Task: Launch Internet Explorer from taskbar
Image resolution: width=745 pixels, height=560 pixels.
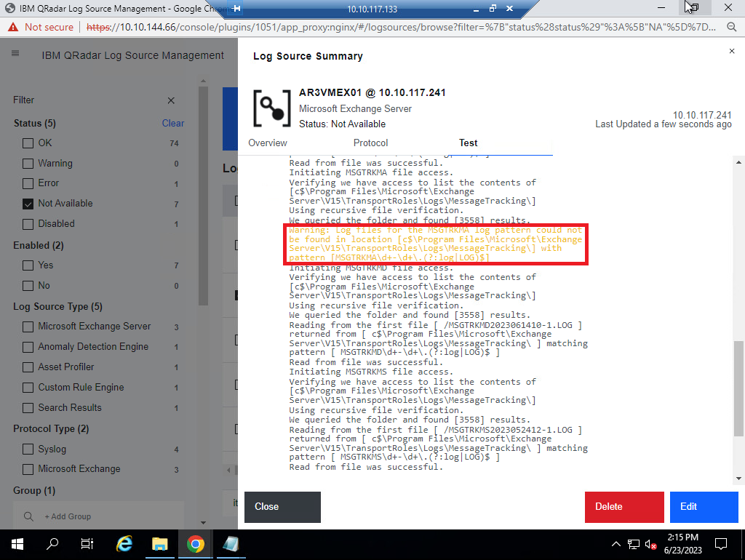Action: (124, 544)
